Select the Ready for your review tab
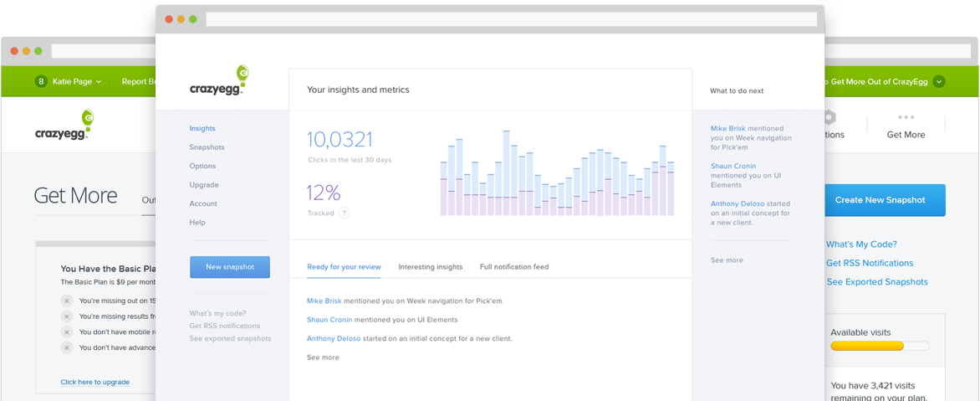980x401 pixels. pos(344,266)
